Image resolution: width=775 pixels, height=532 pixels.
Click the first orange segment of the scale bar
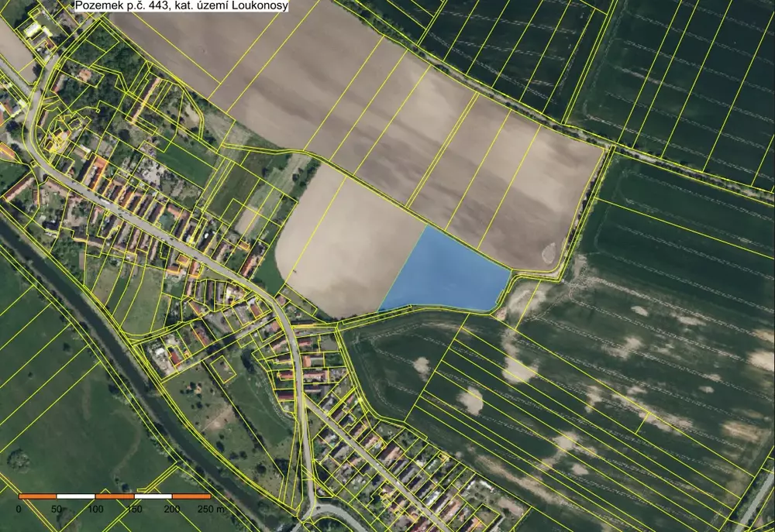pos(37,496)
